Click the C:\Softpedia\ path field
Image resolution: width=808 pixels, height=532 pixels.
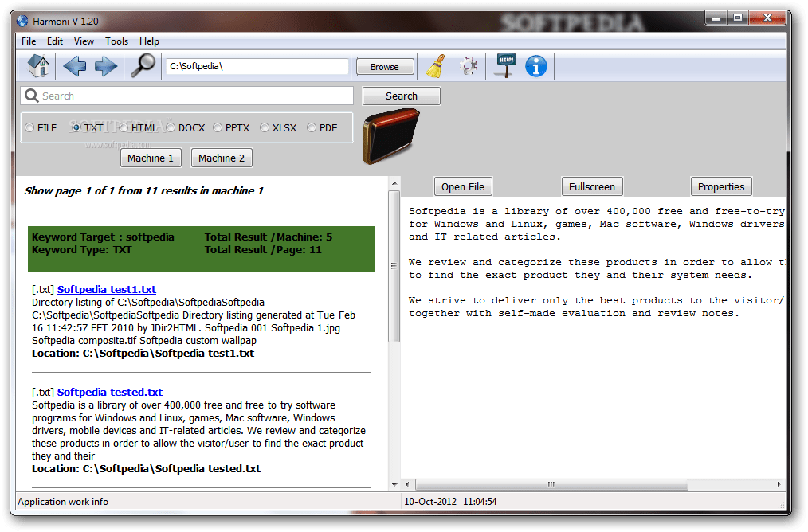[257, 66]
